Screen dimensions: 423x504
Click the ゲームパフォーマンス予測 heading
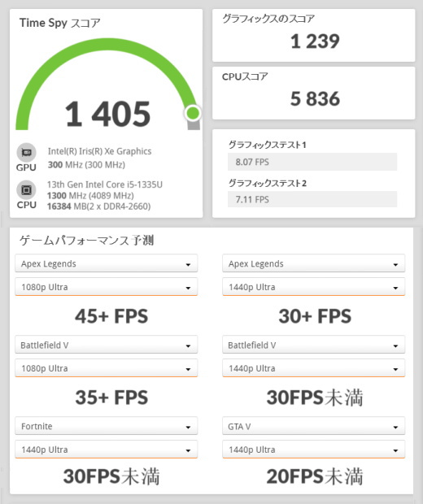86,240
